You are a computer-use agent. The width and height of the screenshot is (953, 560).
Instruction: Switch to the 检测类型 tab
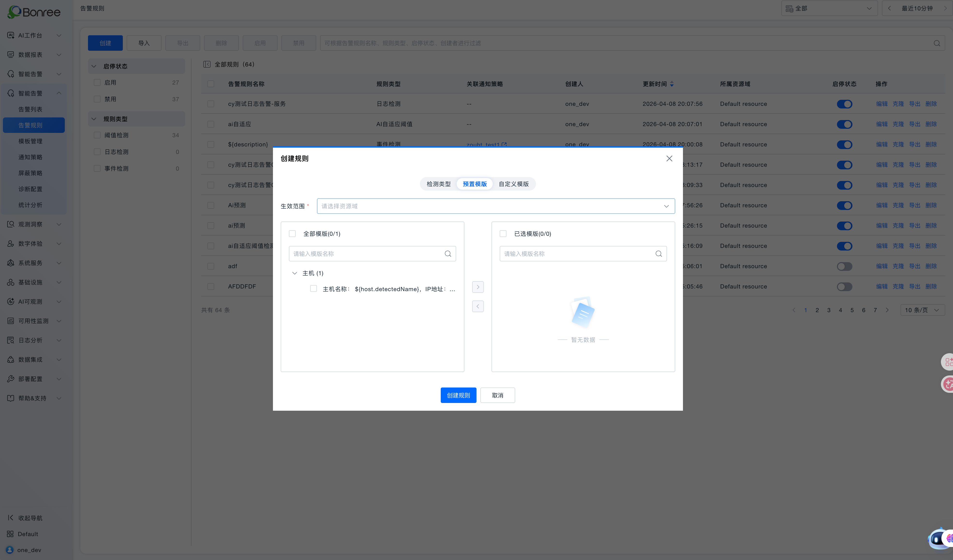coord(439,184)
